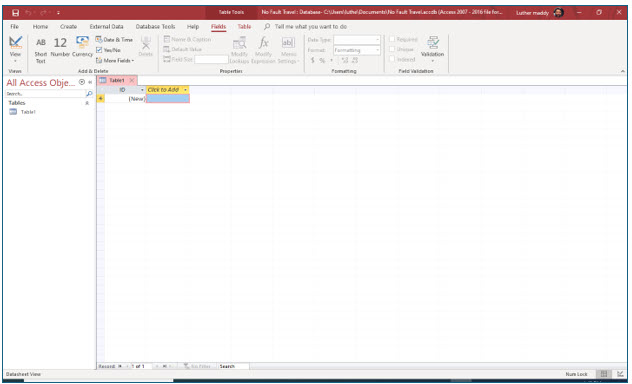Open the Help ribbon tab

click(193, 27)
